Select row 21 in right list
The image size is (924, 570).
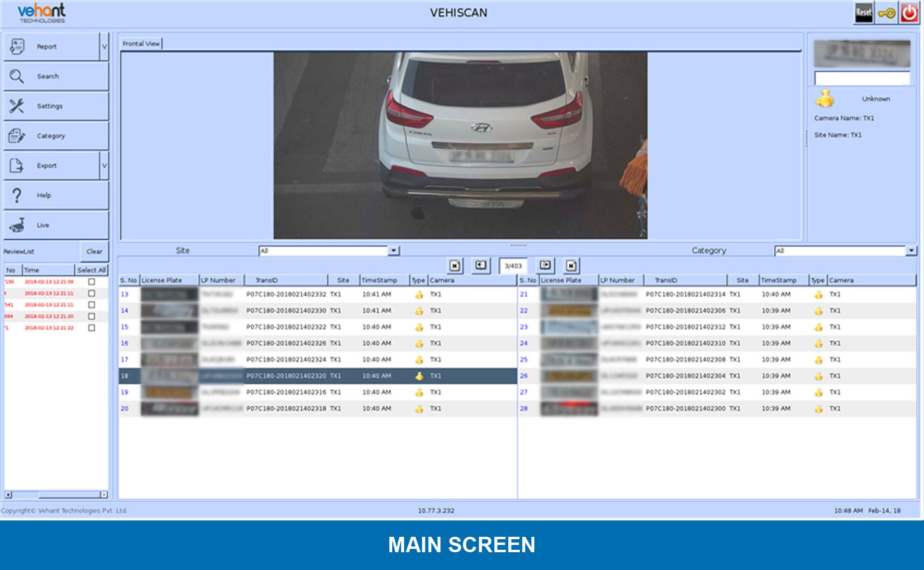[x=717, y=295]
